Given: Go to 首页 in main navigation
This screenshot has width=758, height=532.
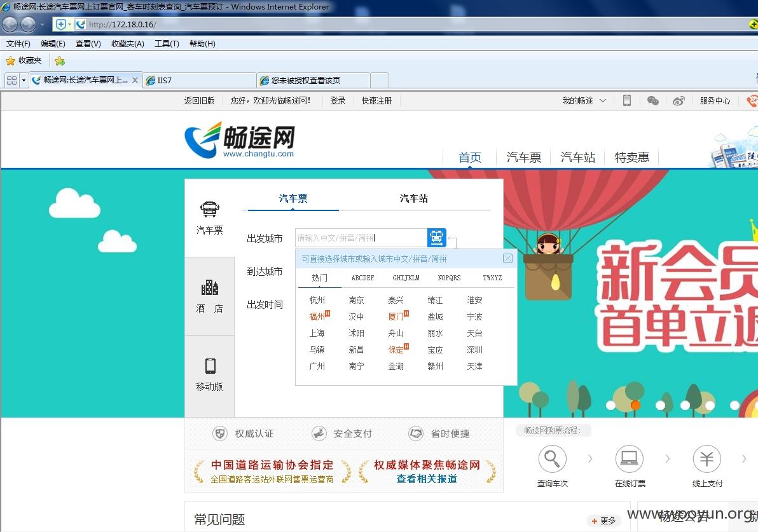Looking at the screenshot, I should click(x=470, y=158).
